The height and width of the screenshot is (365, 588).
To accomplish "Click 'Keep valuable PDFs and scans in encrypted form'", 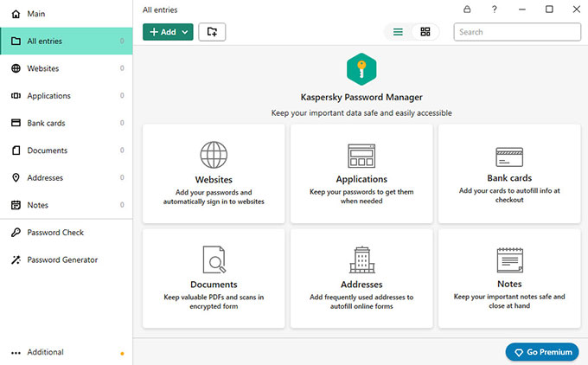I will click(x=214, y=302).
